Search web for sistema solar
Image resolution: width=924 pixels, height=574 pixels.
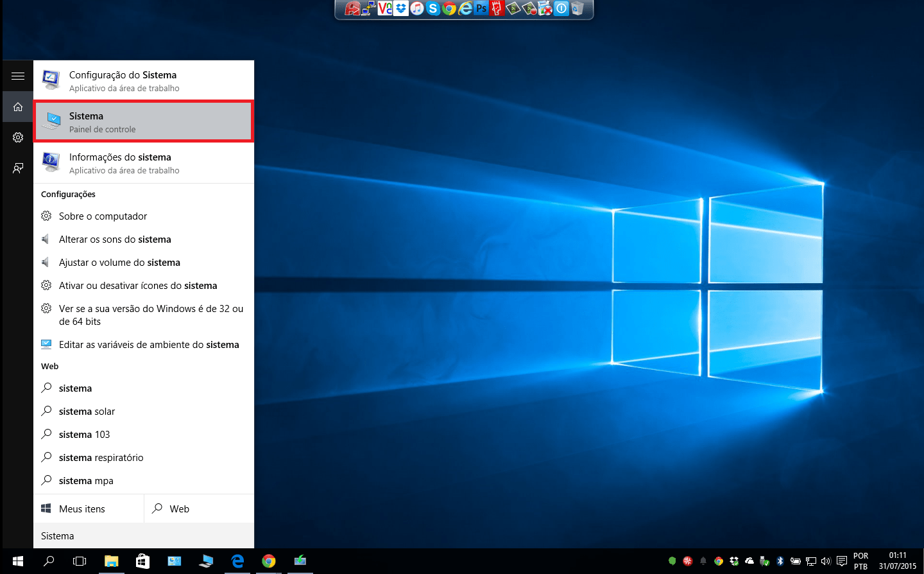click(144, 412)
